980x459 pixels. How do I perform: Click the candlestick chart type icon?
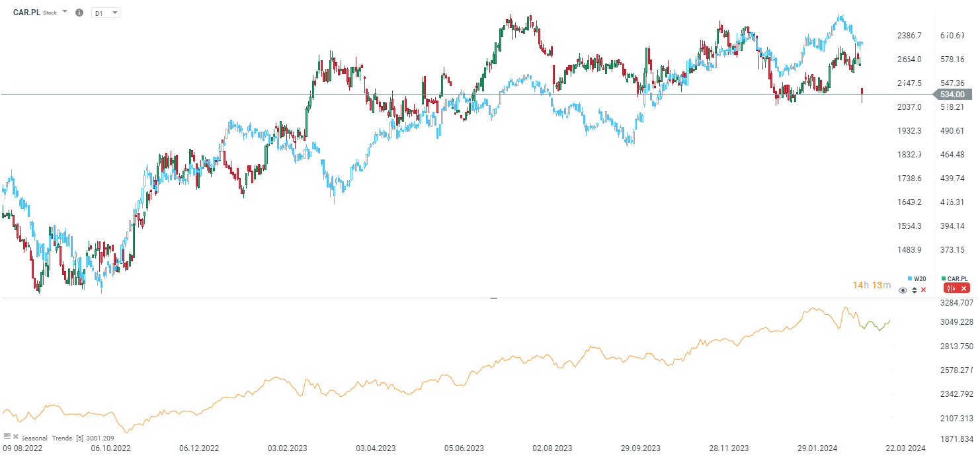[x=952, y=288]
